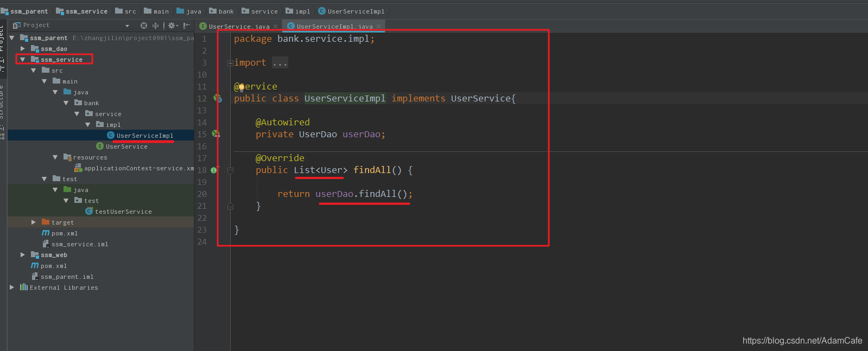Collapse the main folder arrow
Screen dimensions: 868x351
tap(45, 81)
